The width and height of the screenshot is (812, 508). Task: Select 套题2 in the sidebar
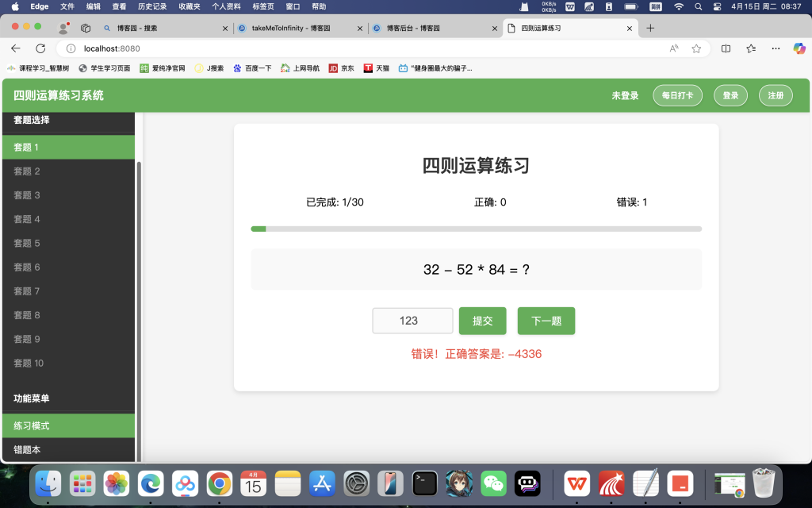click(68, 171)
